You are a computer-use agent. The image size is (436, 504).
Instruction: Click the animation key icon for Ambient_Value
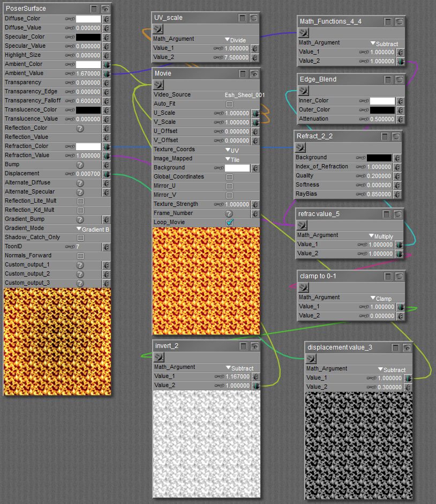click(x=70, y=73)
